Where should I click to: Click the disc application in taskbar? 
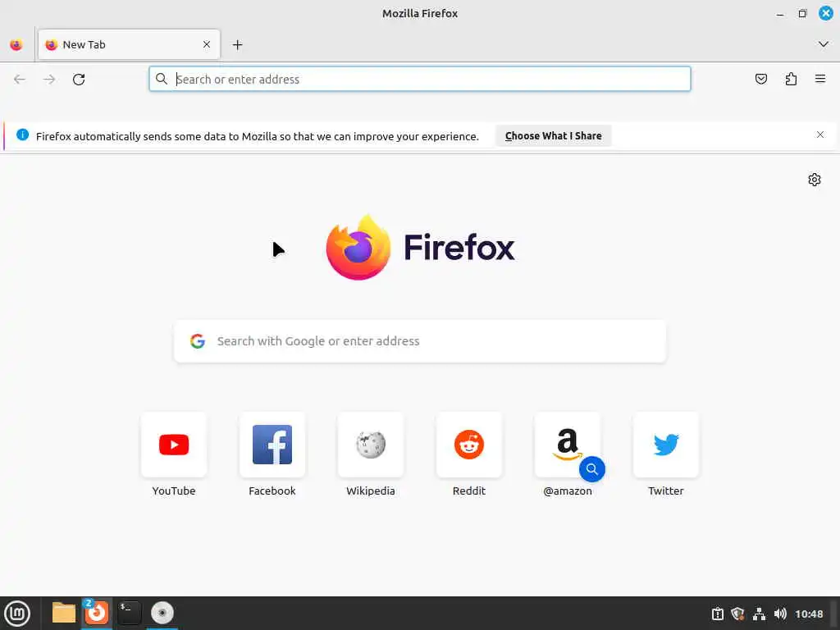click(x=162, y=613)
